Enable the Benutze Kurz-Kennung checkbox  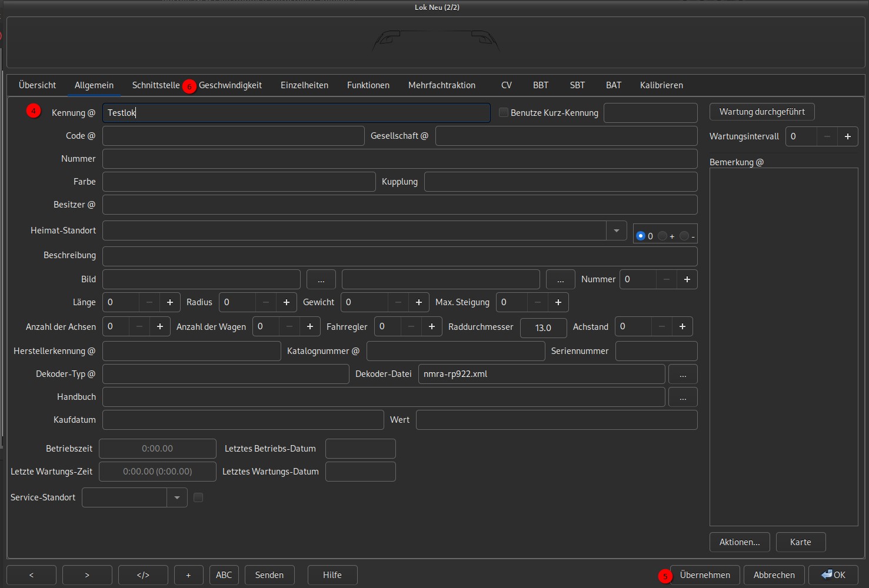coord(504,112)
